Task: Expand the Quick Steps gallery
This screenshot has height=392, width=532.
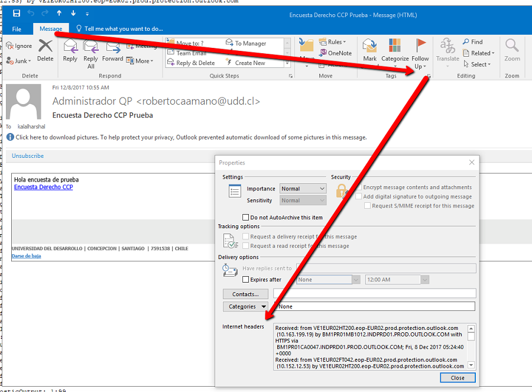Action: click(x=287, y=63)
